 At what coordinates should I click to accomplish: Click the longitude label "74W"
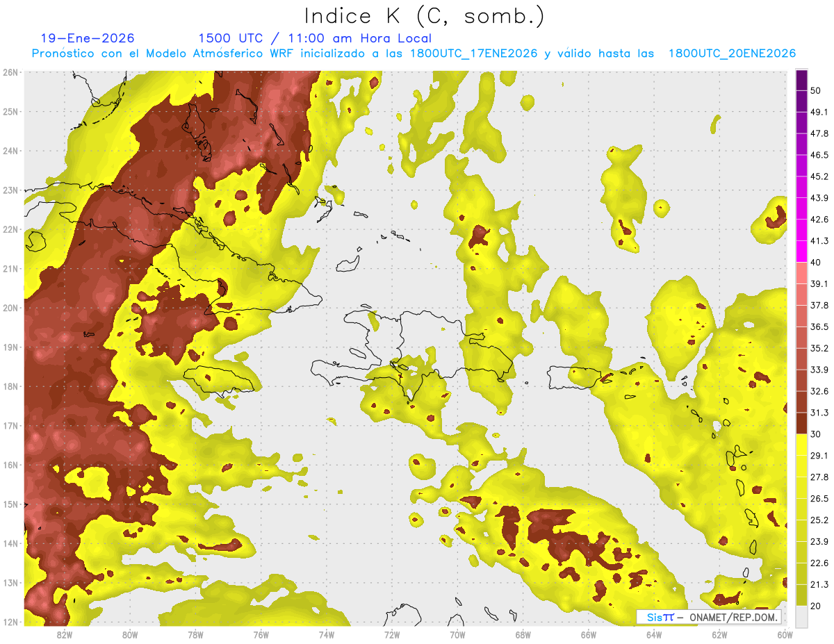click(x=327, y=634)
